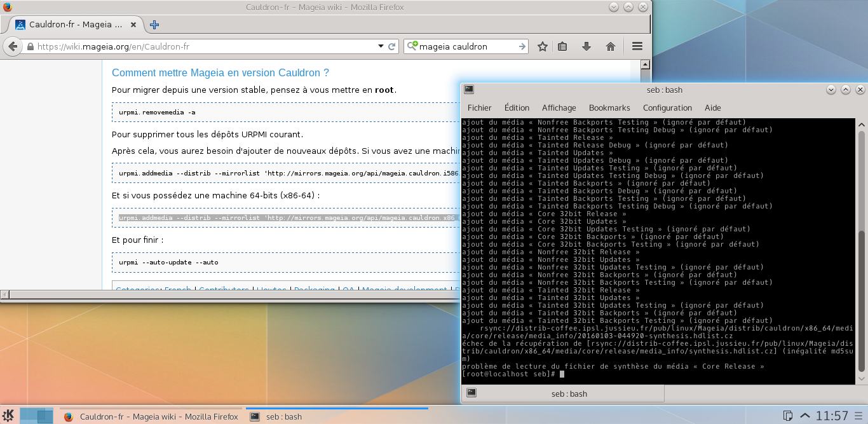This screenshot has width=868, height=424.
Task: Click the Firefox page scroll-up arrow
Action: tap(645, 64)
